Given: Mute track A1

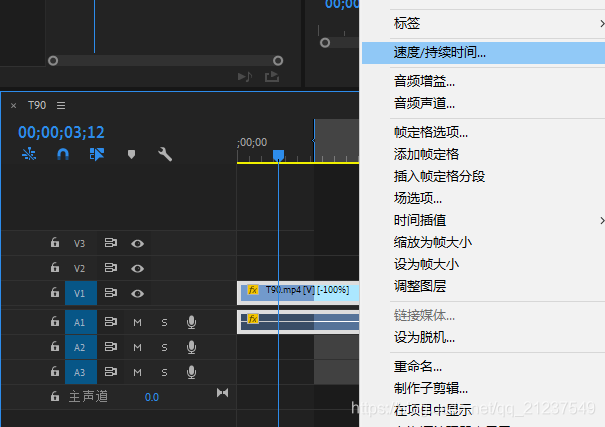Looking at the screenshot, I should (x=137, y=322).
